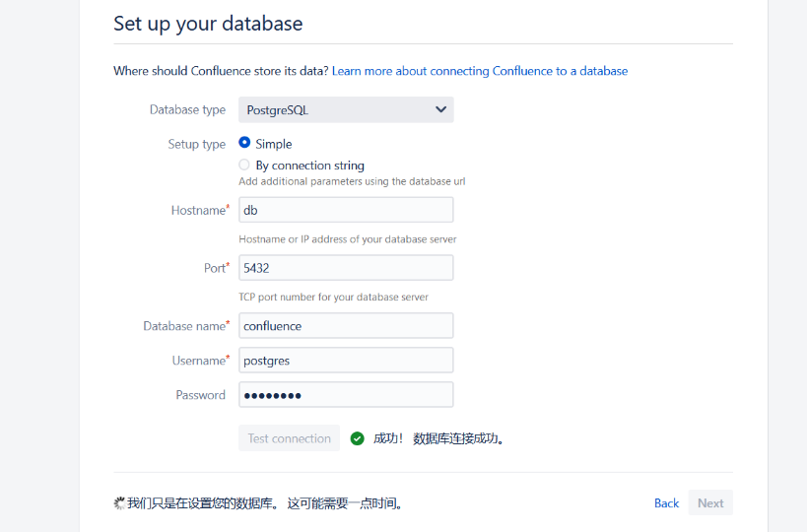Select the Simple setup type radio
The image size is (807, 532).
[x=244, y=143]
